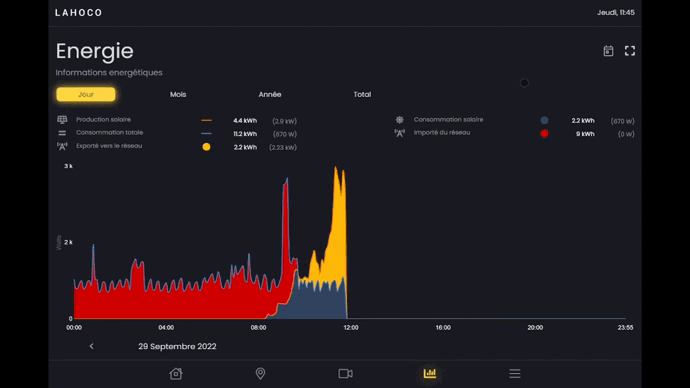Go to previous day with left chevron

[x=92, y=346]
